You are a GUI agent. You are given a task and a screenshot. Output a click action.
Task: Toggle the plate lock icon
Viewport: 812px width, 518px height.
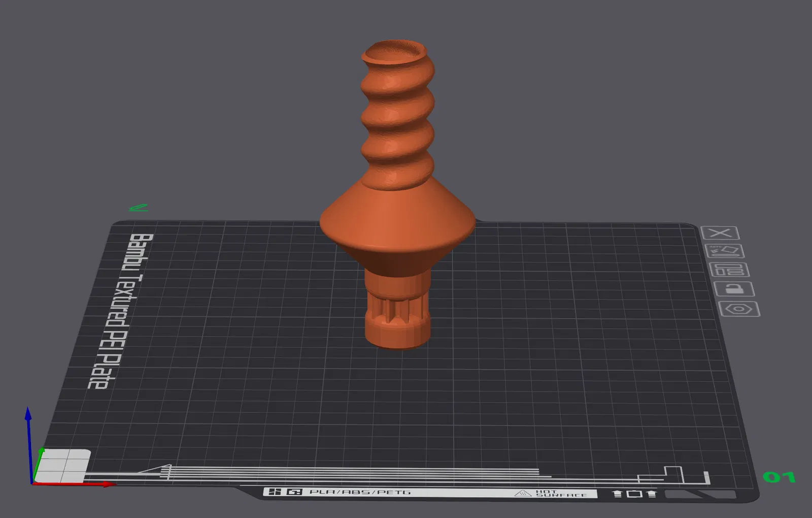click(734, 289)
